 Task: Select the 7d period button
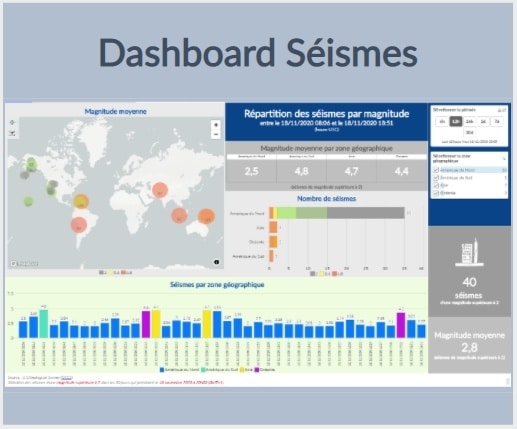click(x=497, y=122)
